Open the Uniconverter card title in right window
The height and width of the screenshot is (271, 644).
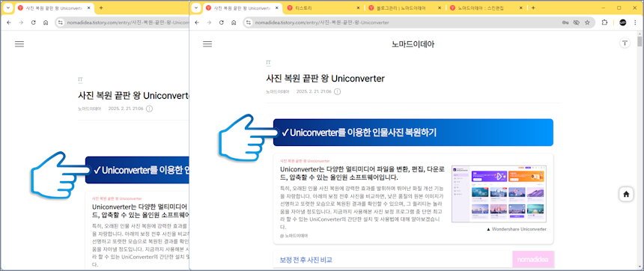pos(362,173)
